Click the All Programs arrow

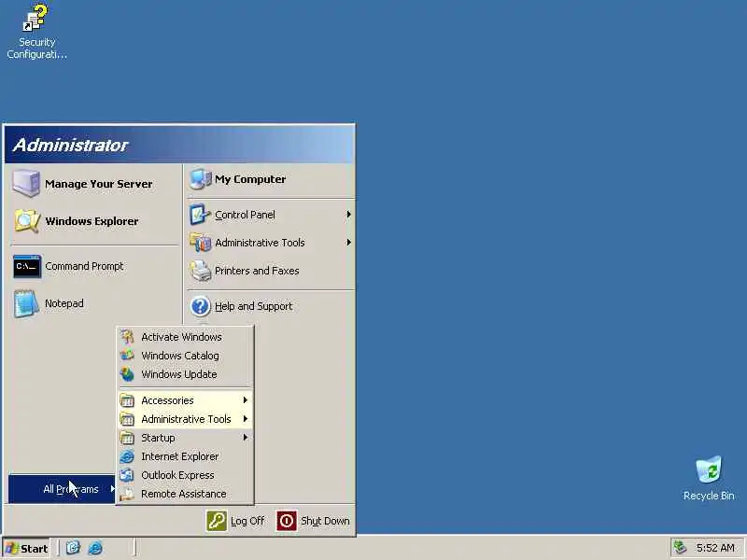tap(112, 488)
